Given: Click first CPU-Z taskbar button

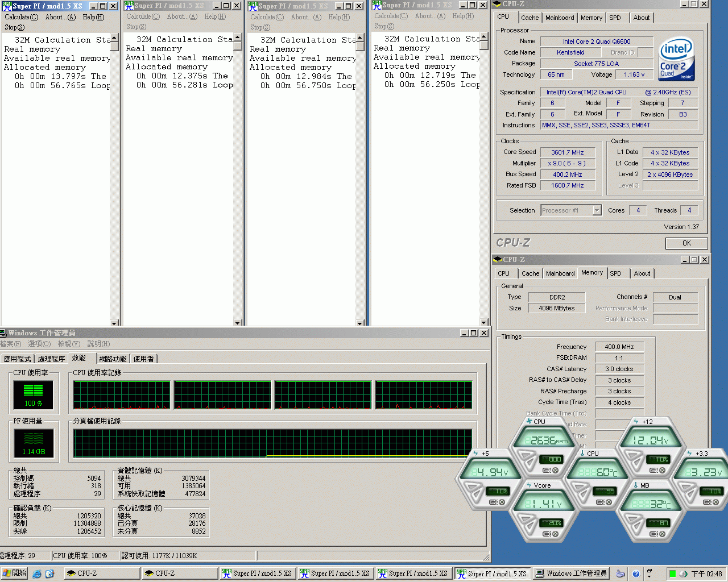Looking at the screenshot, I should (x=102, y=573).
